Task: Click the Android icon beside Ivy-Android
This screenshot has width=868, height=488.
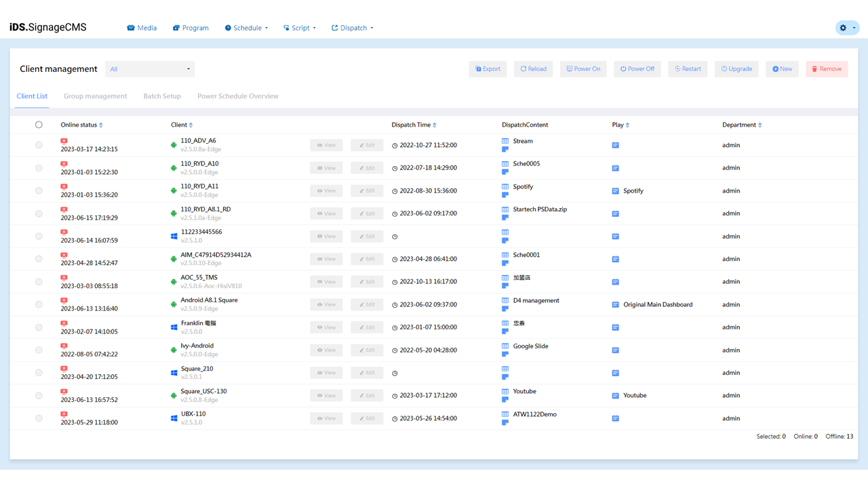Action: pos(174,350)
